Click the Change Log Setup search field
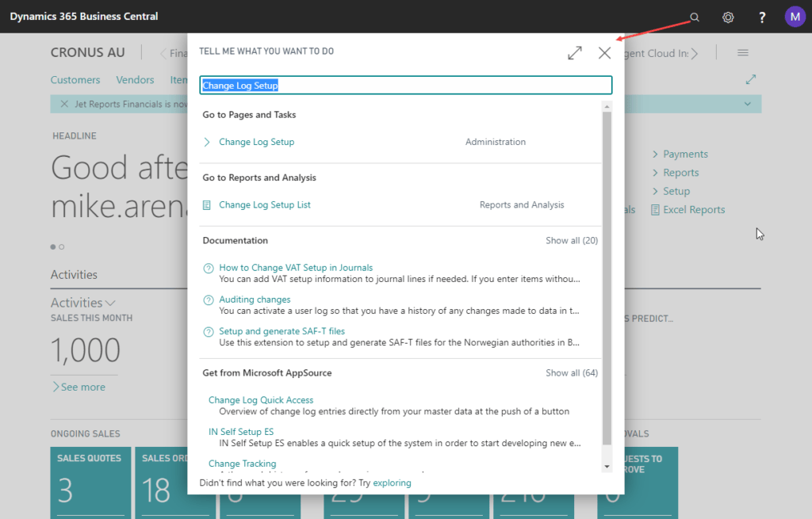Screen dimensions: 812x519 pos(405,86)
